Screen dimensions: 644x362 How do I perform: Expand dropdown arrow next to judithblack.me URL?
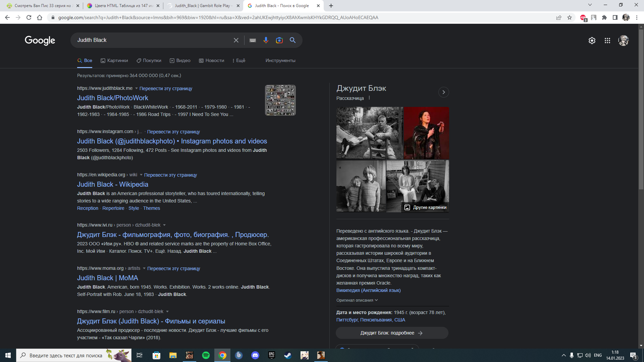(x=137, y=88)
